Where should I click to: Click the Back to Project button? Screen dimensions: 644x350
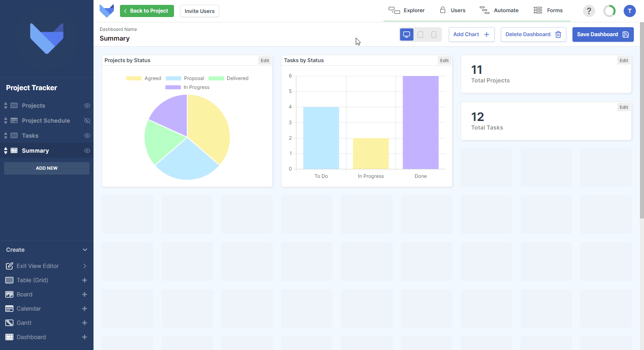tap(147, 11)
